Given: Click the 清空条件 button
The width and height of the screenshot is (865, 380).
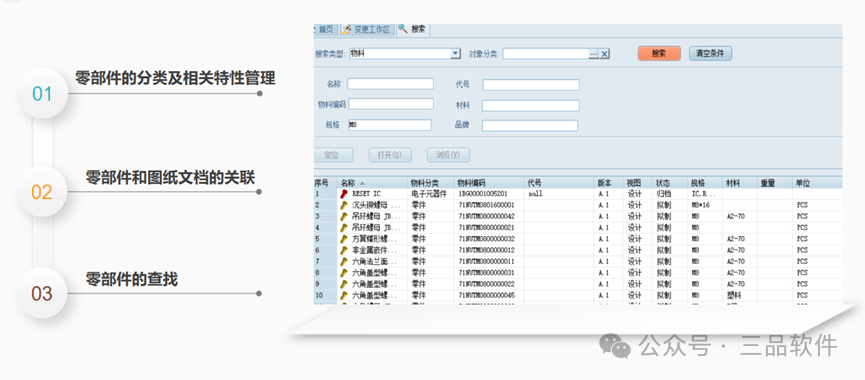Looking at the screenshot, I should 711,53.
